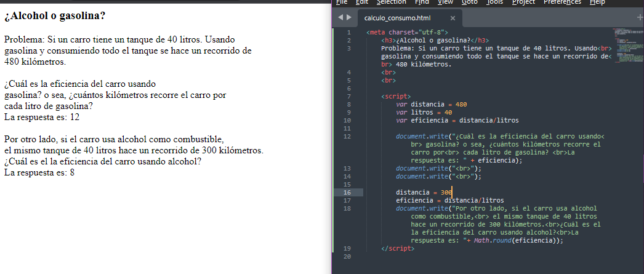Click the h3 heading code line
This screenshot has width=644, height=274.
435,40
